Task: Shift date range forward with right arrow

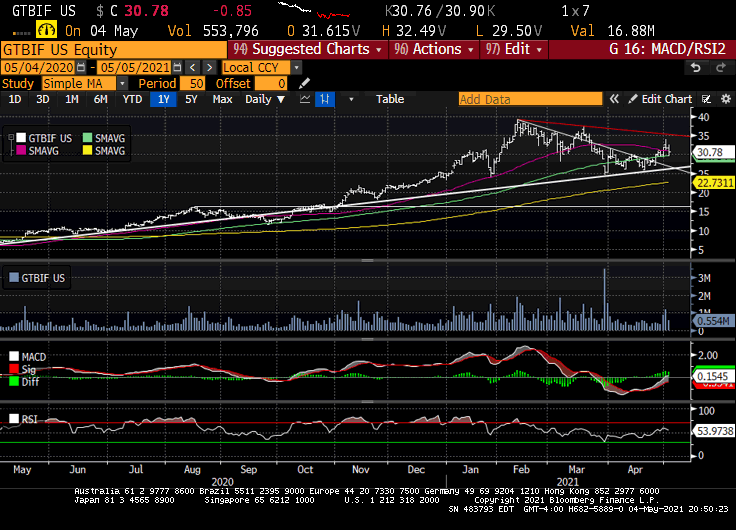Action: [209, 68]
